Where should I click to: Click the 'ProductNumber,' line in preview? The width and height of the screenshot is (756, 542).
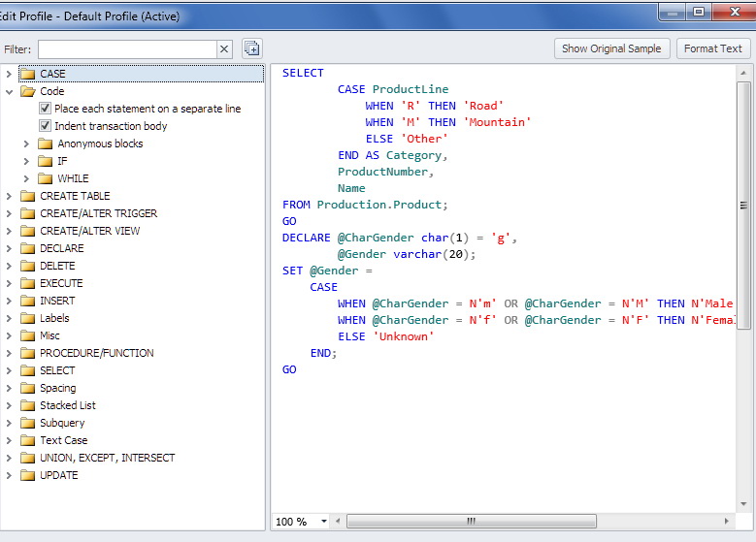click(x=385, y=172)
